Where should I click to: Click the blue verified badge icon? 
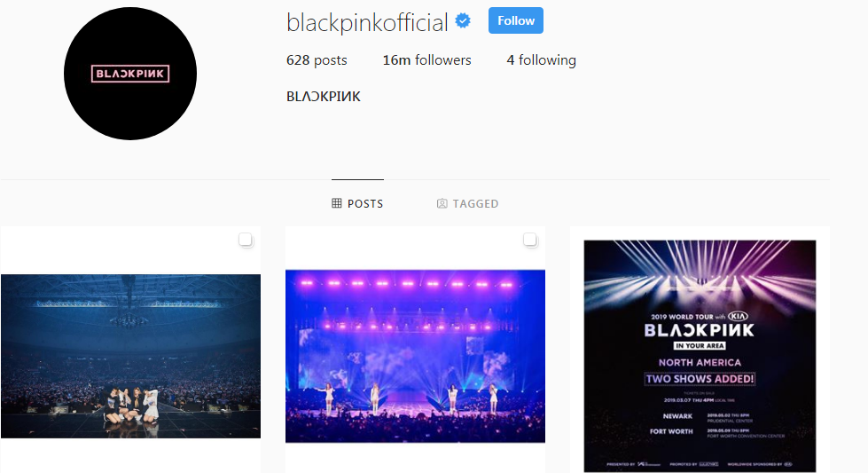(463, 21)
